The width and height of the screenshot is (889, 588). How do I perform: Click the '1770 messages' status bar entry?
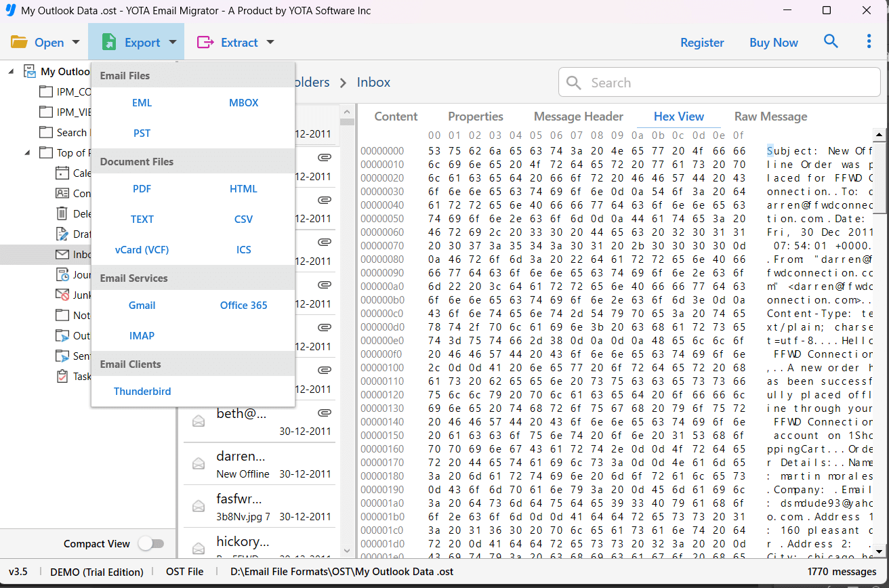coord(842,572)
